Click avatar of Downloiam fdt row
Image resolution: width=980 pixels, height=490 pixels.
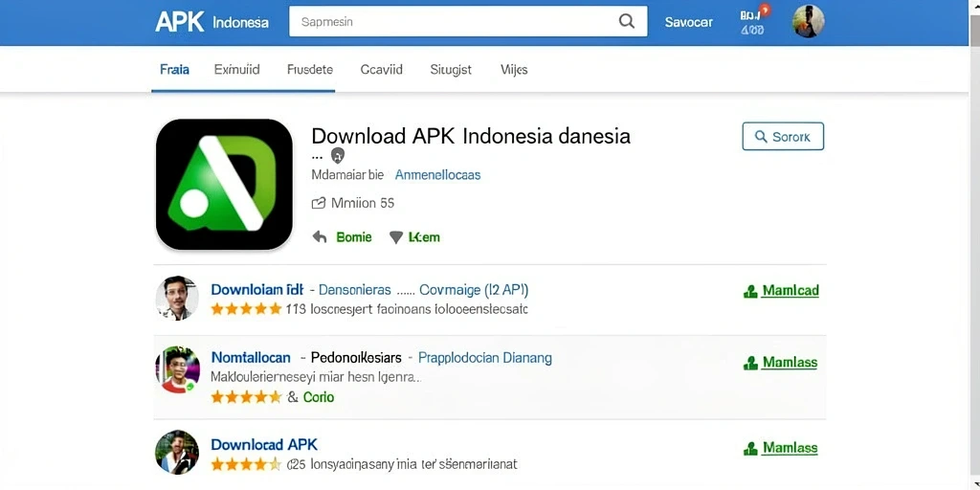click(177, 299)
